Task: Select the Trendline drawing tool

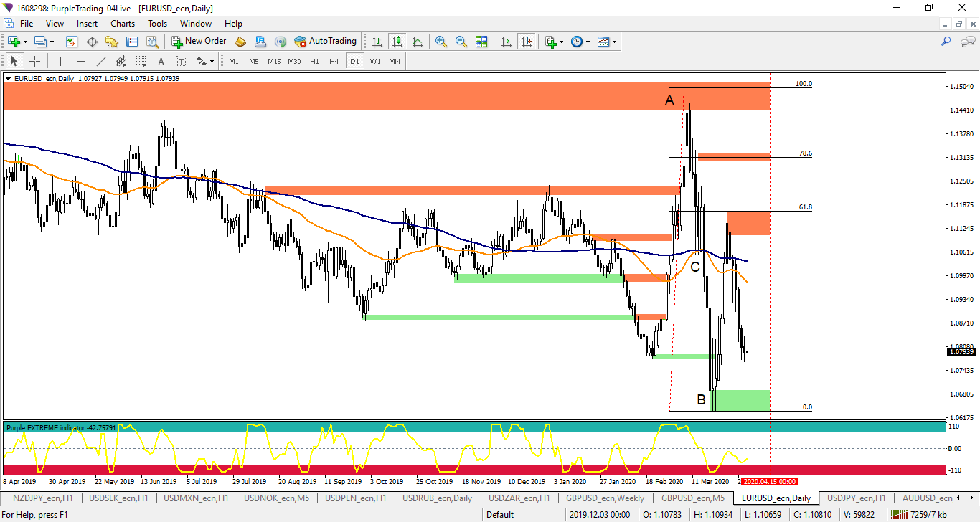Action: pyautogui.click(x=100, y=61)
